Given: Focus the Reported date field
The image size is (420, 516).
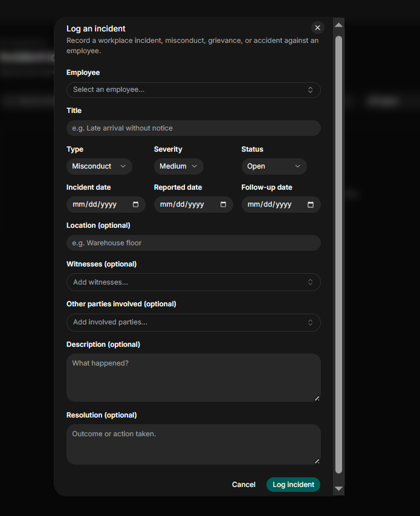Looking at the screenshot, I should 193,204.
